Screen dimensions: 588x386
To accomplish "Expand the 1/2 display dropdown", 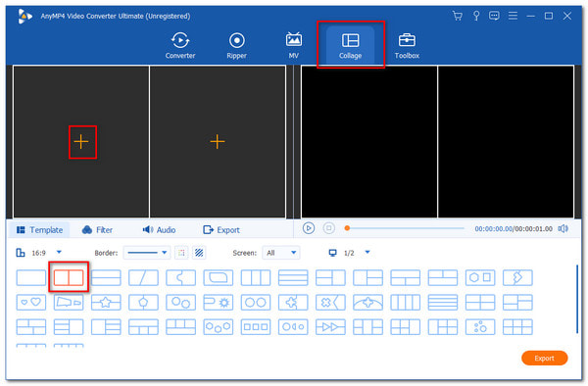I will (367, 252).
